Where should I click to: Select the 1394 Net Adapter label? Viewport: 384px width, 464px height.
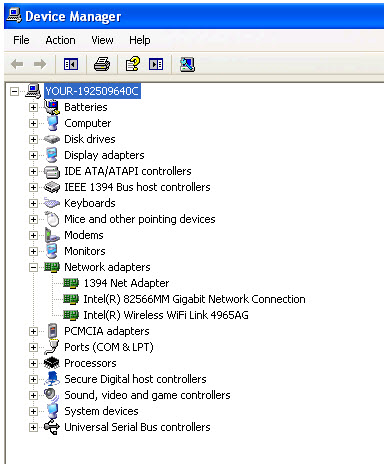point(126,283)
